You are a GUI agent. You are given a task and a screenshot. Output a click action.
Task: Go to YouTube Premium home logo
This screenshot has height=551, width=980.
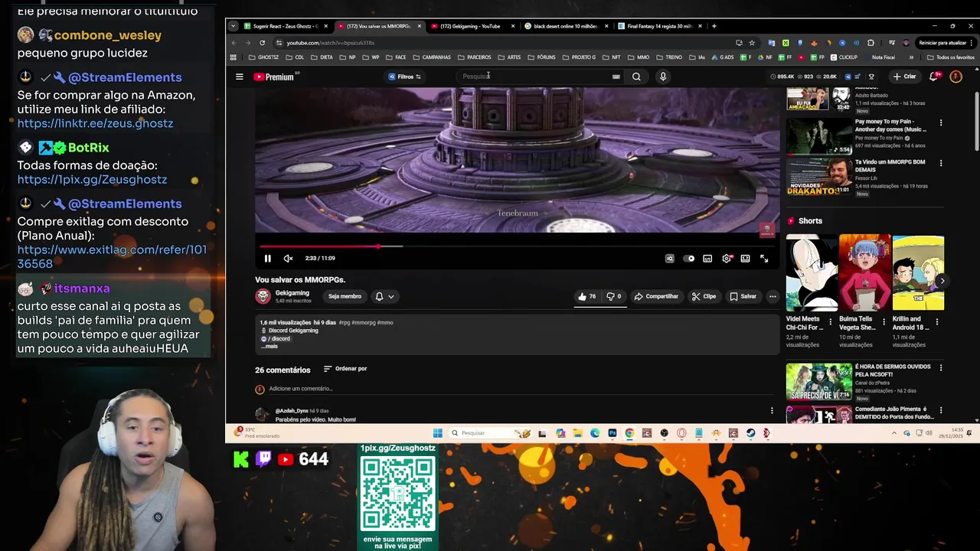pos(274,77)
